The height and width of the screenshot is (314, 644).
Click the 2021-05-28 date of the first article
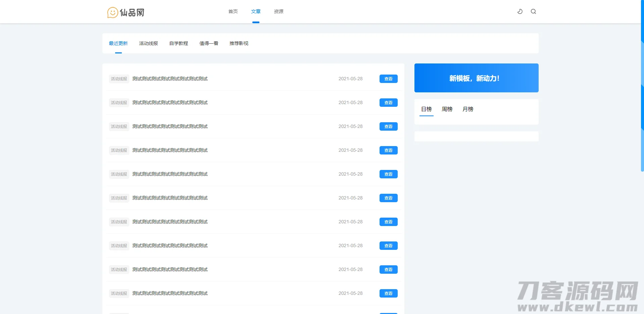[350, 79]
